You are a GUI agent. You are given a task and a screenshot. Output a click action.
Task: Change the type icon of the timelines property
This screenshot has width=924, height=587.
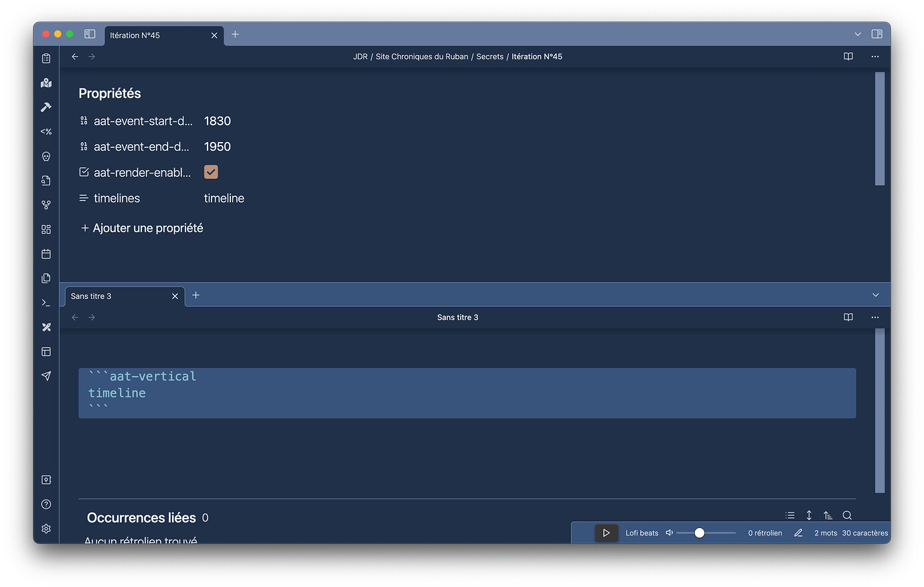(84, 198)
